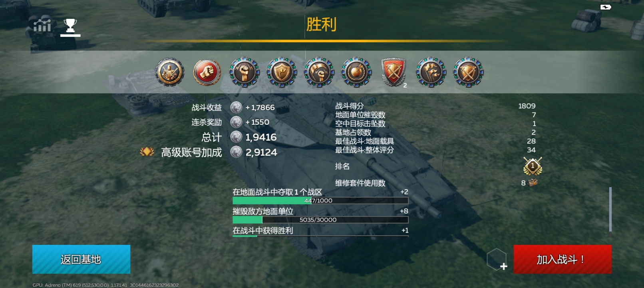Tap the shield medal in the awards row
The width and height of the screenshot is (644, 288).
click(x=282, y=72)
